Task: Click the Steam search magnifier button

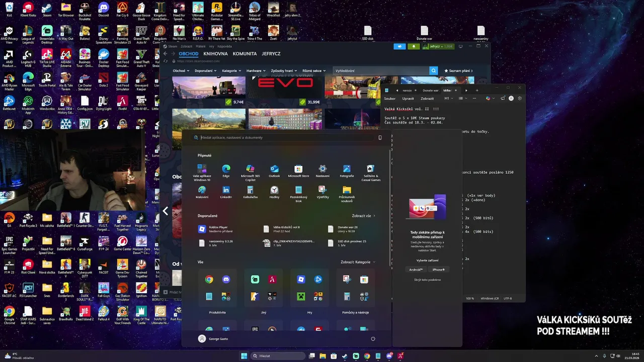Action: pyautogui.click(x=434, y=71)
